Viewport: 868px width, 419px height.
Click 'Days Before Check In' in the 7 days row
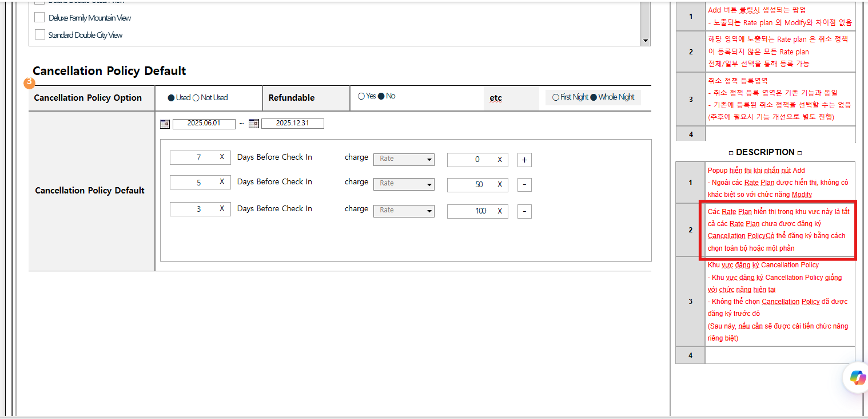274,157
